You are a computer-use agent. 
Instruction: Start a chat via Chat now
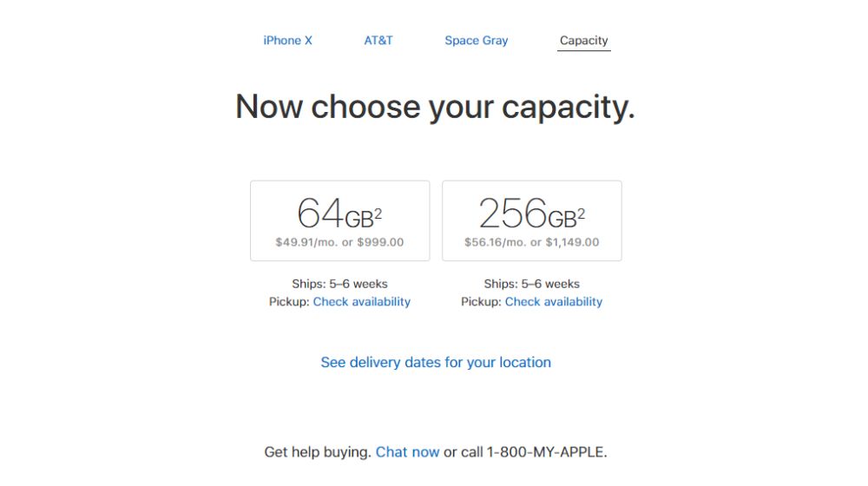[407, 452]
